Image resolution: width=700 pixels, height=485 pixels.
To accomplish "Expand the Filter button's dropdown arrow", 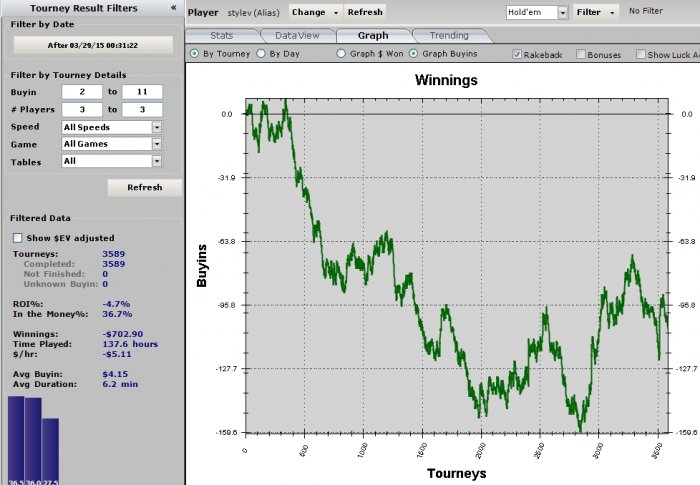I will click(612, 13).
